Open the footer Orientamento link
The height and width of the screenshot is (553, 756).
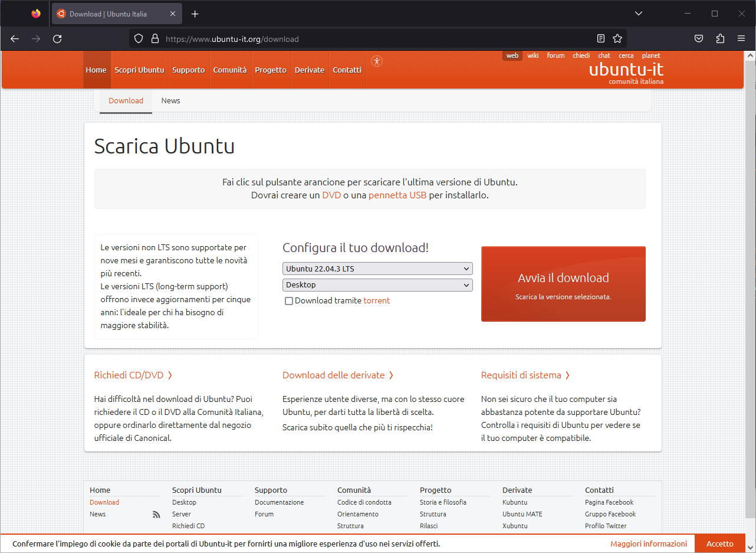[358, 514]
